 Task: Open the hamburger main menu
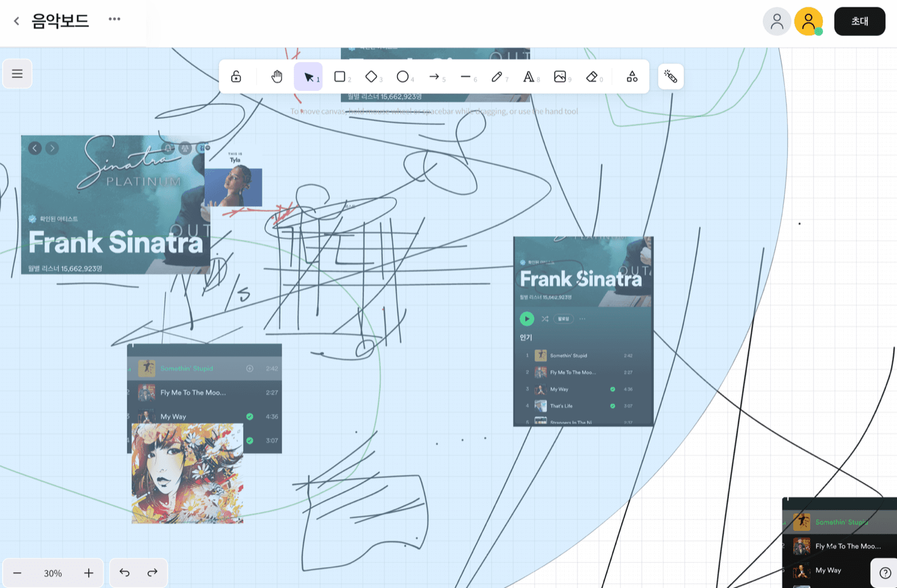pyautogui.click(x=17, y=73)
